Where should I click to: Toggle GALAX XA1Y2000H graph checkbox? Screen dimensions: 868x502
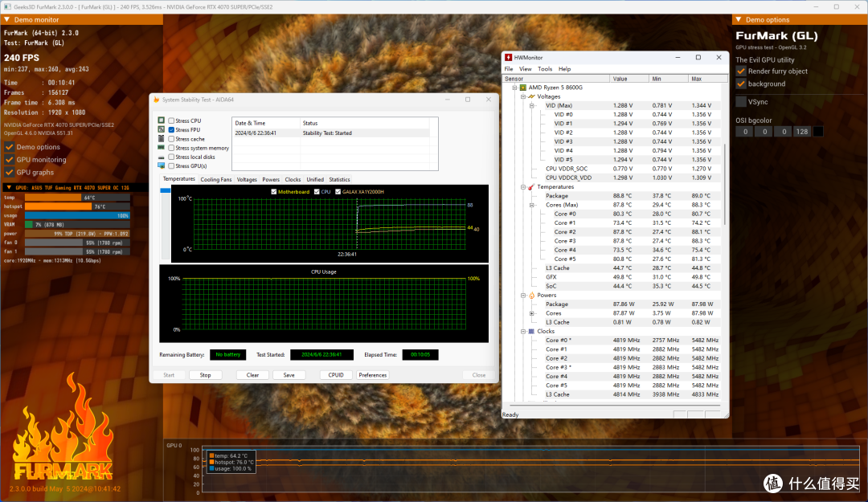pyautogui.click(x=338, y=191)
